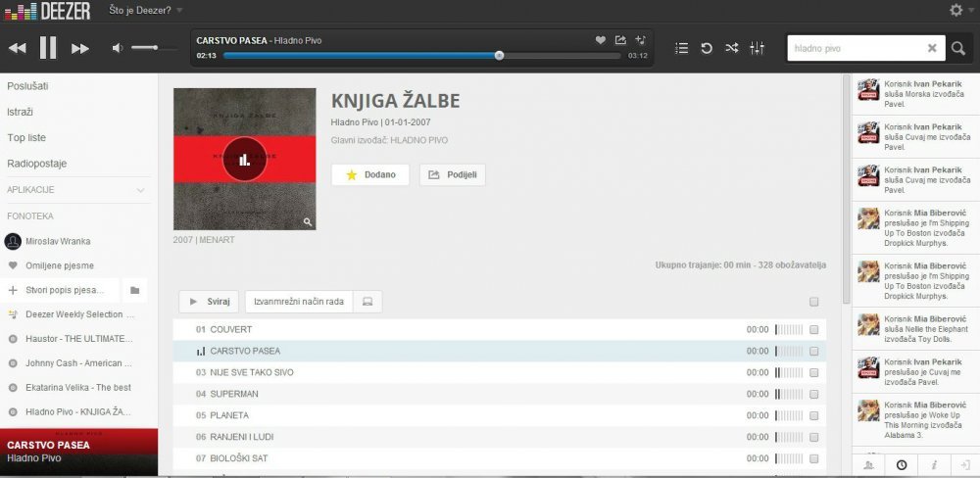Toggle repeat mode
980x478 pixels.
[707, 48]
